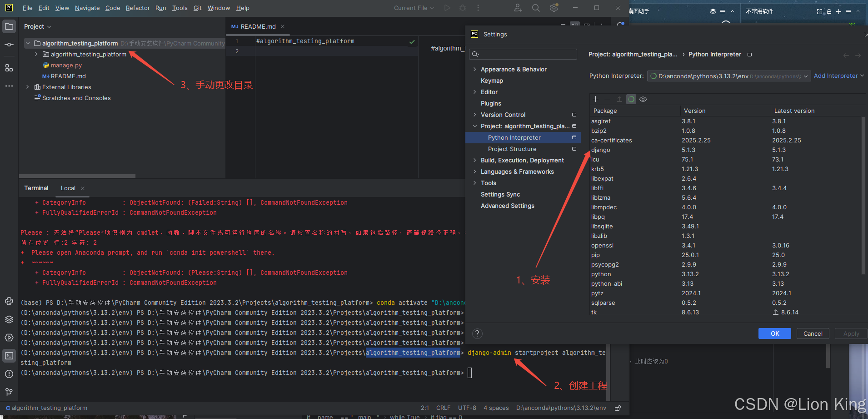Open the Structure tool window
868x419 pixels.
pos(9,68)
